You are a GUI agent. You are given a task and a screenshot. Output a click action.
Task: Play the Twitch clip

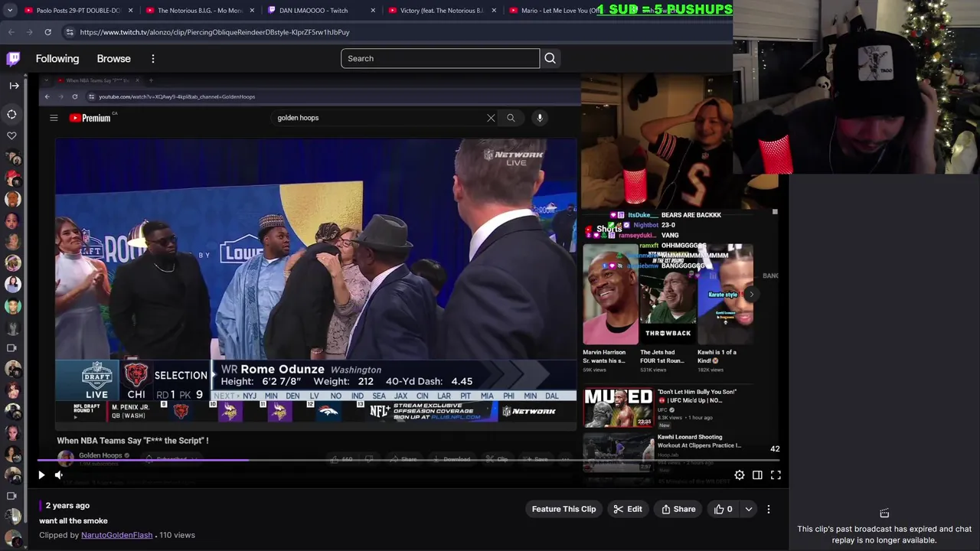[x=41, y=475]
